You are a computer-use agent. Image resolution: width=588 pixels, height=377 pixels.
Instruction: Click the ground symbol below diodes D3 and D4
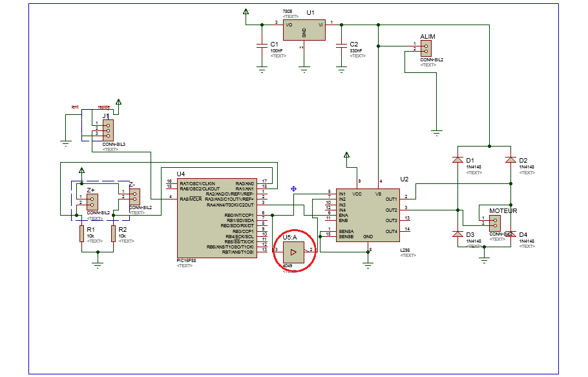pos(484,260)
